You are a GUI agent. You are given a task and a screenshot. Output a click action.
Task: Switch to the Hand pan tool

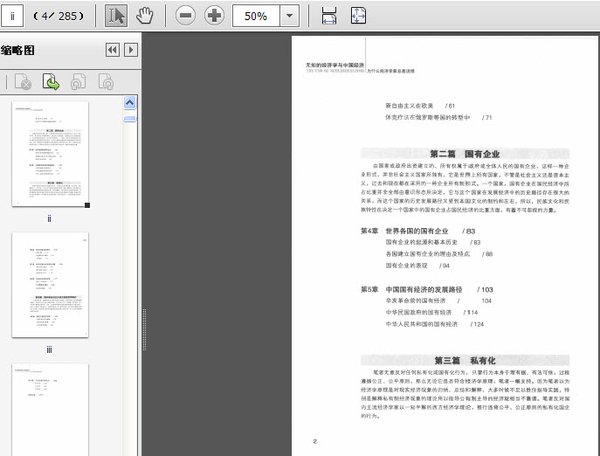coord(145,16)
